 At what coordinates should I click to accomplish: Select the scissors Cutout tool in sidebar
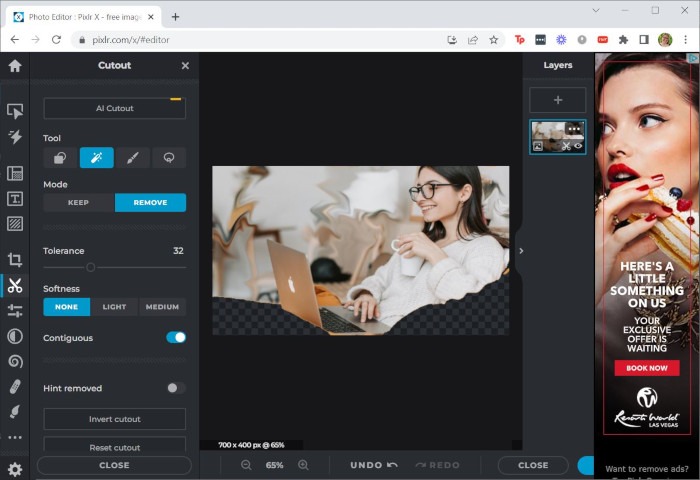(x=15, y=285)
